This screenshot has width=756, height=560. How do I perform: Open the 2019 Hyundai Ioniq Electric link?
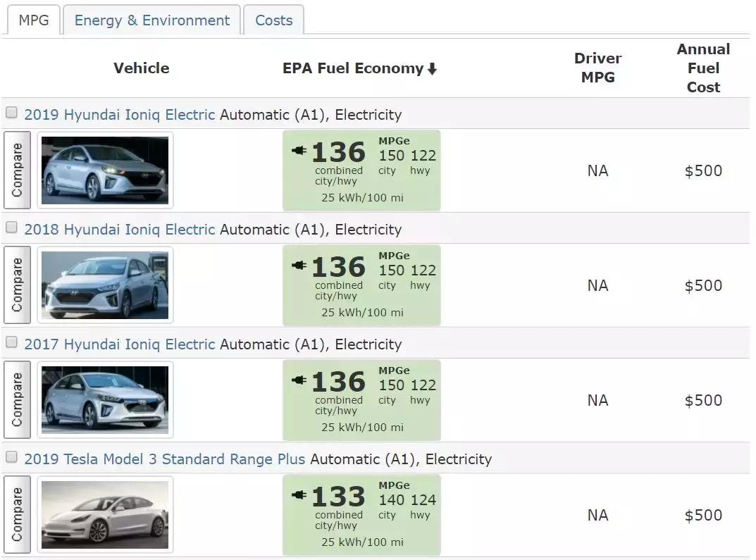point(119,115)
